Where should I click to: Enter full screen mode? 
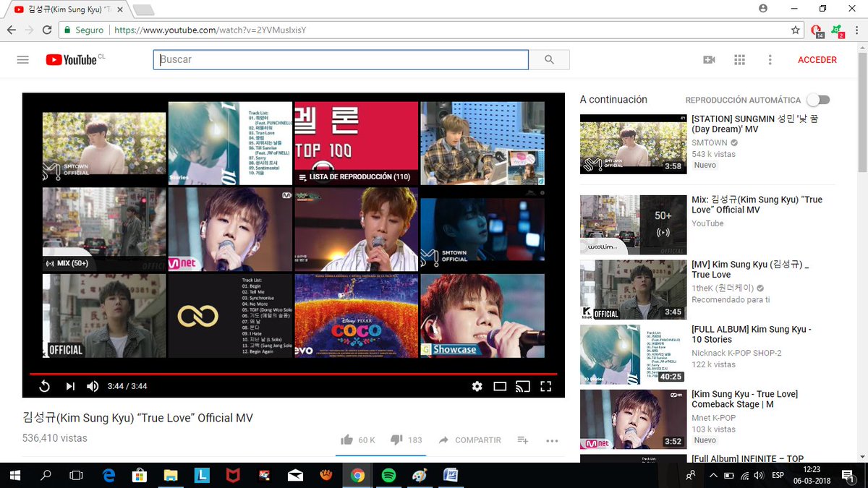(x=546, y=386)
